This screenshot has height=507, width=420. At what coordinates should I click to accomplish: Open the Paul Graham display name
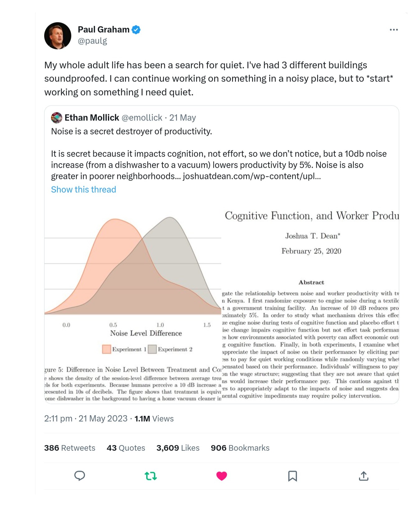103,30
